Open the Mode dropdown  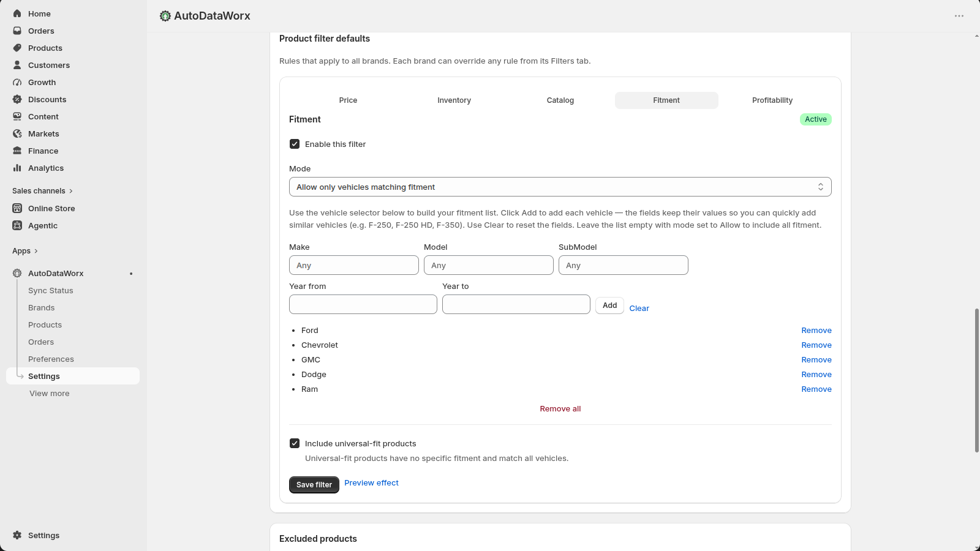click(x=560, y=187)
